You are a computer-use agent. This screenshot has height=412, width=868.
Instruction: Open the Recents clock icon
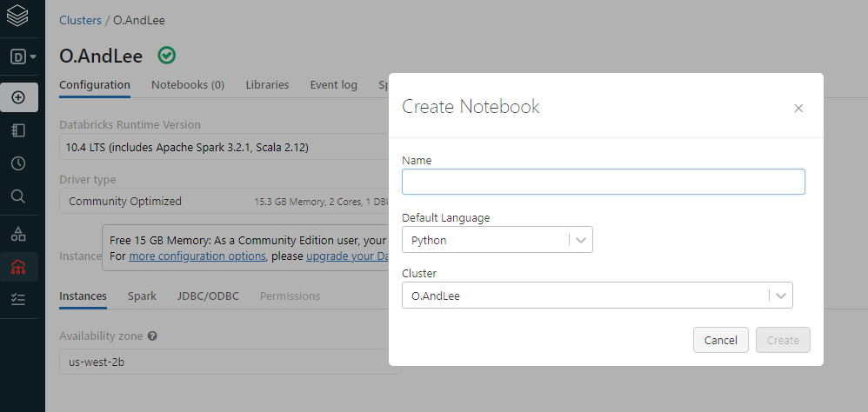pos(19,163)
